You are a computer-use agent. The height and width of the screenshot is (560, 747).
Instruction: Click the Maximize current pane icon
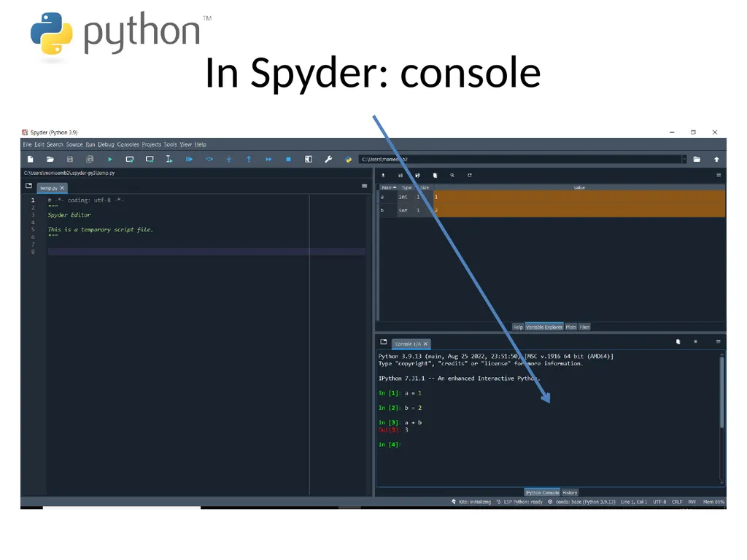point(309,160)
